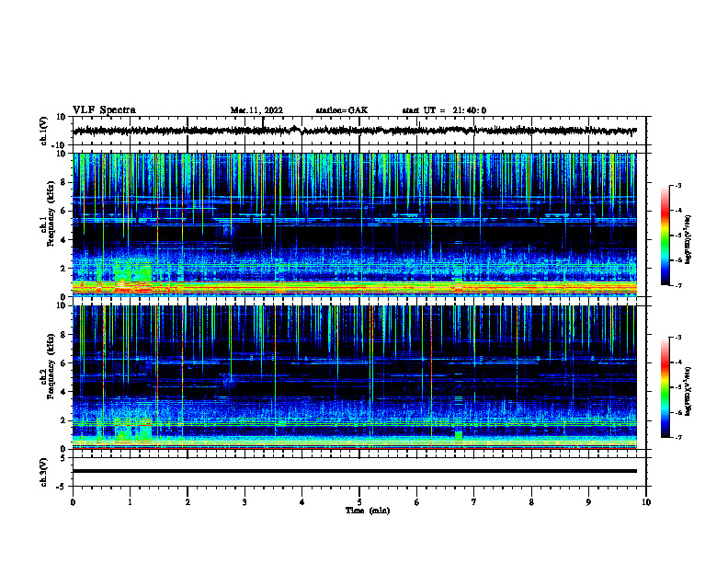Click the time axis end label "10"
Screen dimensions: 728x563
[646, 502]
